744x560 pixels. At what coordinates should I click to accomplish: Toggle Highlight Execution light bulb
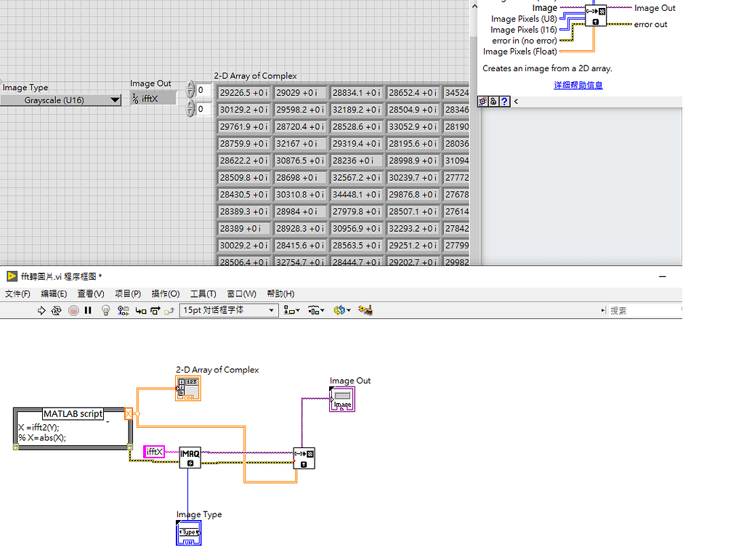pyautogui.click(x=106, y=311)
